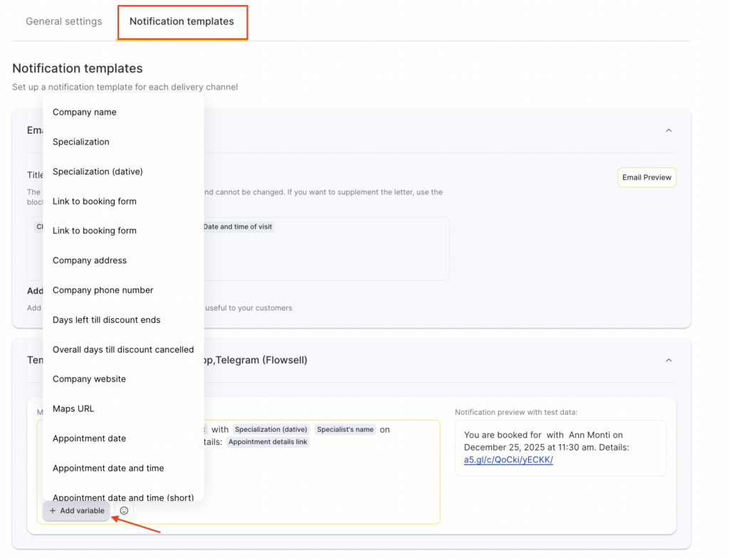The image size is (729, 560).
Task: Open the a5.gl preview link
Action: pyautogui.click(x=508, y=460)
